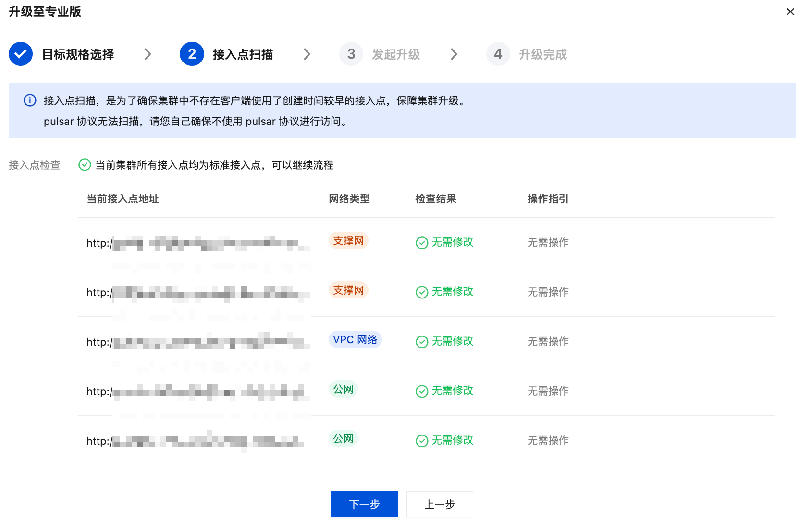Proceed with the 下一步 button
812x522 pixels.
tap(364, 504)
